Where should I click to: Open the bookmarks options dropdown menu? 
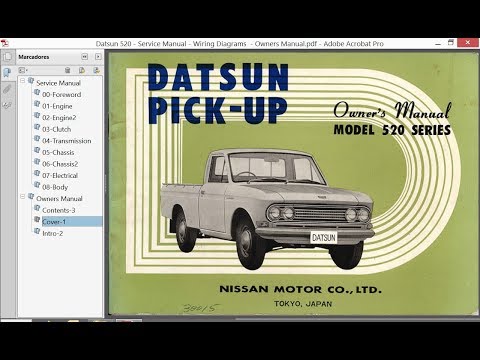(x=23, y=70)
